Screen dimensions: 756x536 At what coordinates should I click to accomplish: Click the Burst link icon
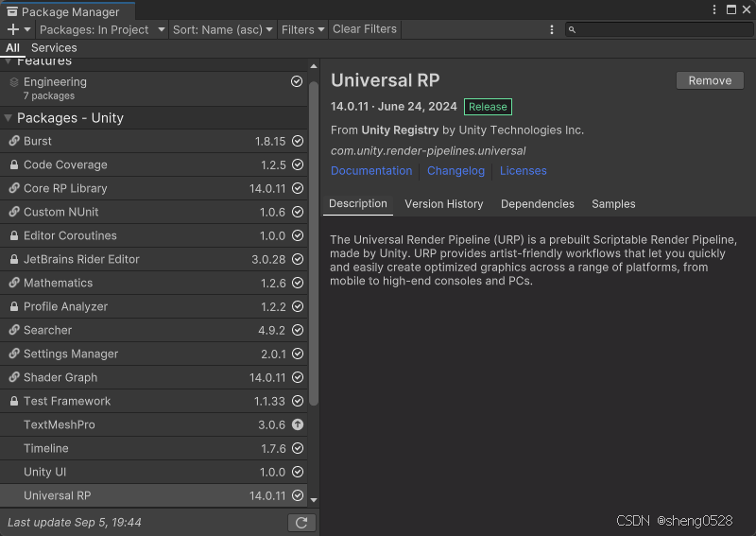point(14,141)
